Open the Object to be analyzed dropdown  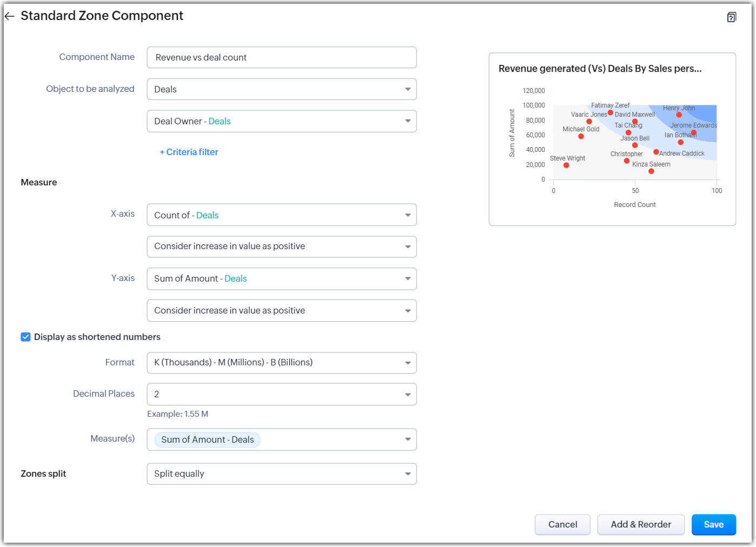pyautogui.click(x=281, y=90)
